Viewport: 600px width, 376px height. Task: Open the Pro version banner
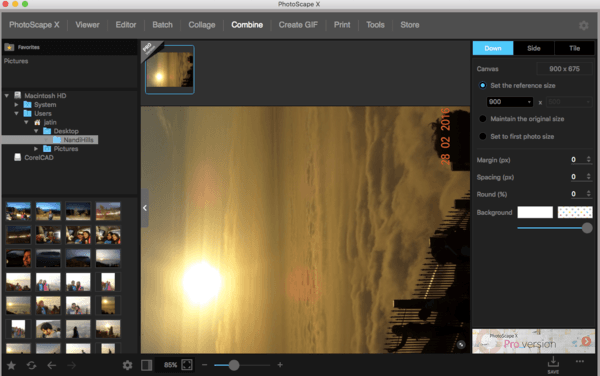point(533,341)
